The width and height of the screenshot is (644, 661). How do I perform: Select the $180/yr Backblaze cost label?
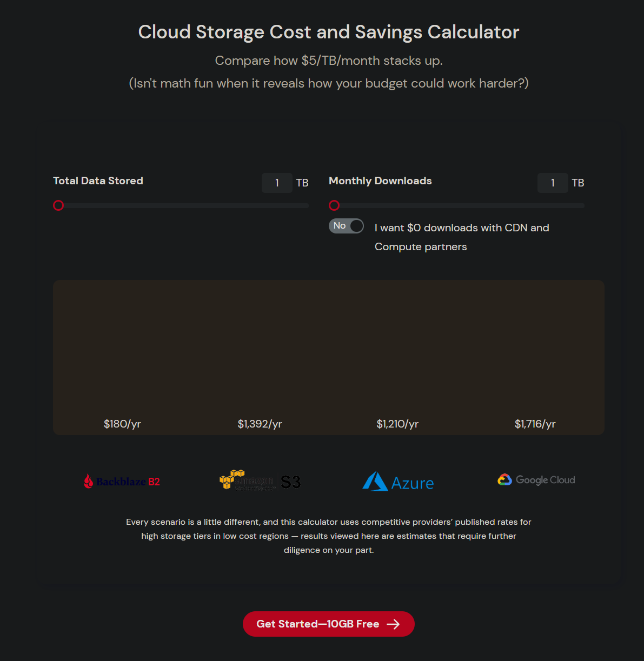(122, 424)
